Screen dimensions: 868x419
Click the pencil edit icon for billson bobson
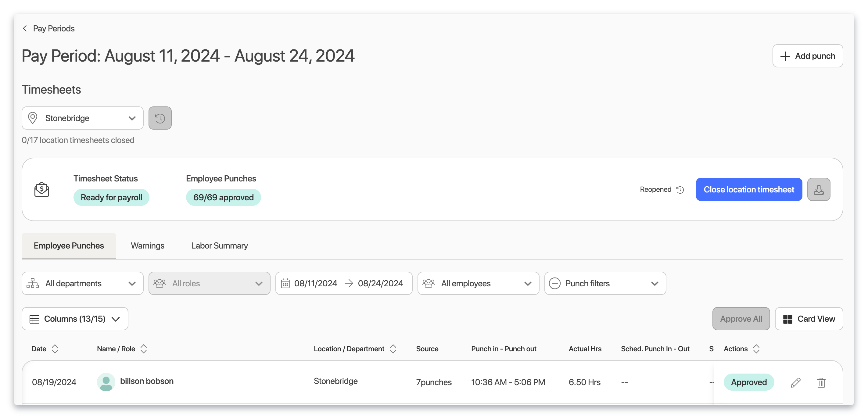[795, 382]
